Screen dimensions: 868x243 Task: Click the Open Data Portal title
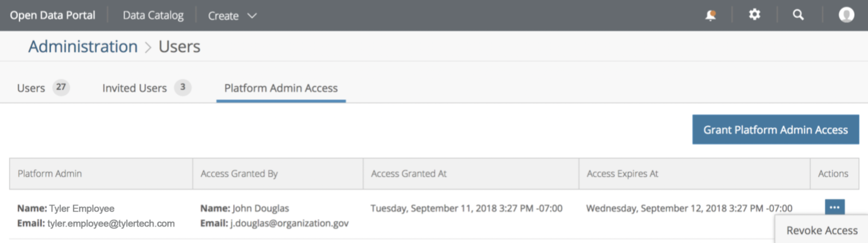tap(52, 15)
